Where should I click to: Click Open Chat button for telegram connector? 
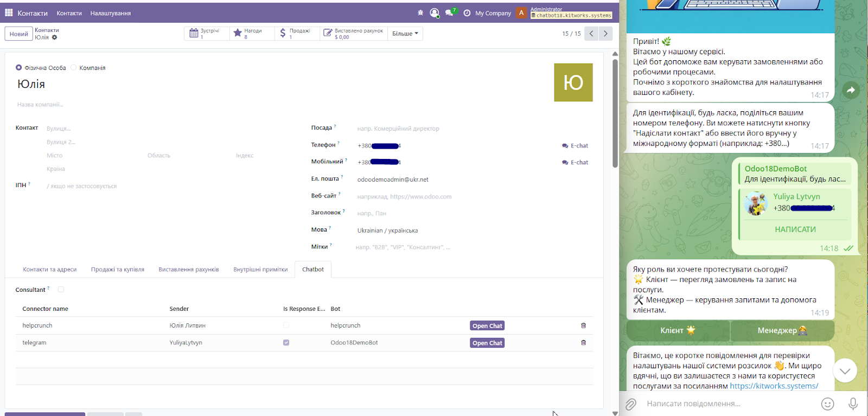(x=487, y=343)
